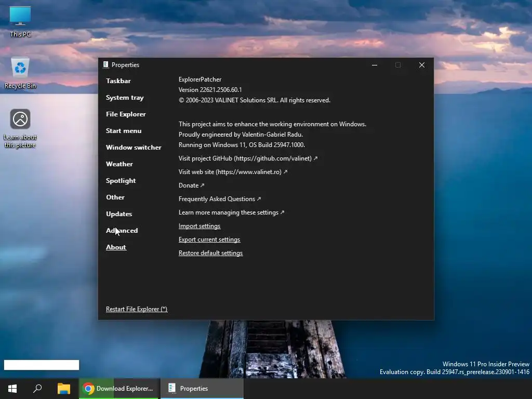Image resolution: width=532 pixels, height=399 pixels.
Task: Open Frequently Asked Questions link
Action: 220,199
